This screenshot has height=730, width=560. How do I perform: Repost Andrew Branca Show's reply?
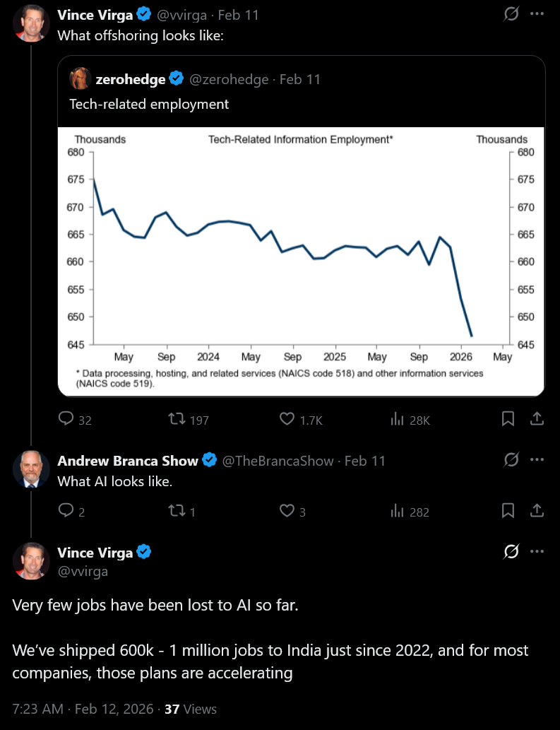pos(177,511)
